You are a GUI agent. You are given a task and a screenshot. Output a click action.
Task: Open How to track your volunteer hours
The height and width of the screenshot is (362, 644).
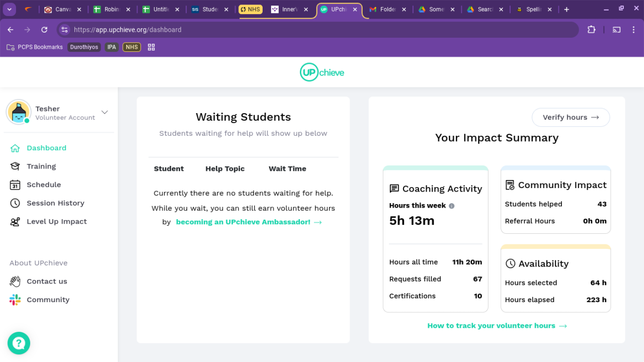[x=497, y=326]
